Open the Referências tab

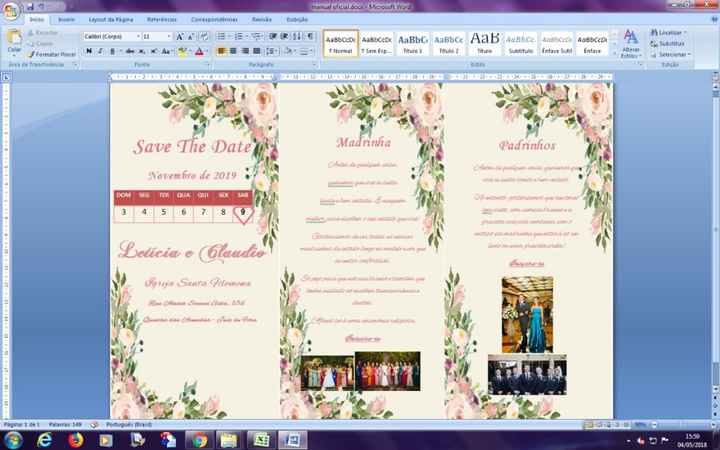click(x=162, y=19)
